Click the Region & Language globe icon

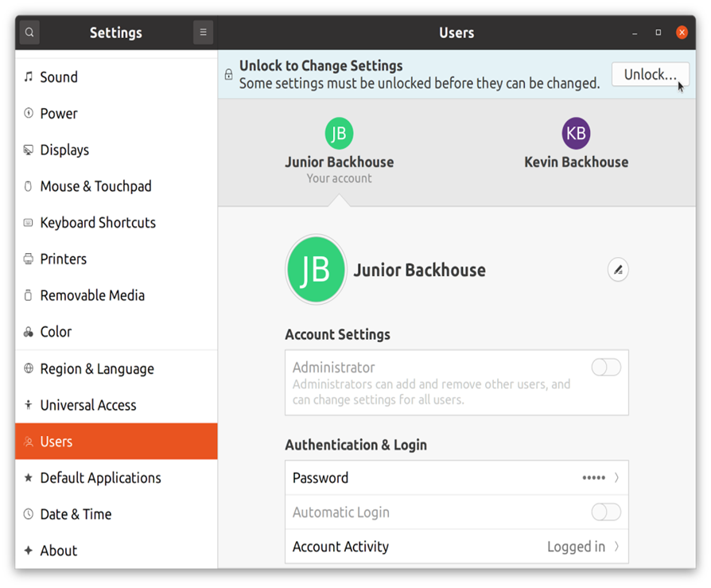[x=29, y=368]
